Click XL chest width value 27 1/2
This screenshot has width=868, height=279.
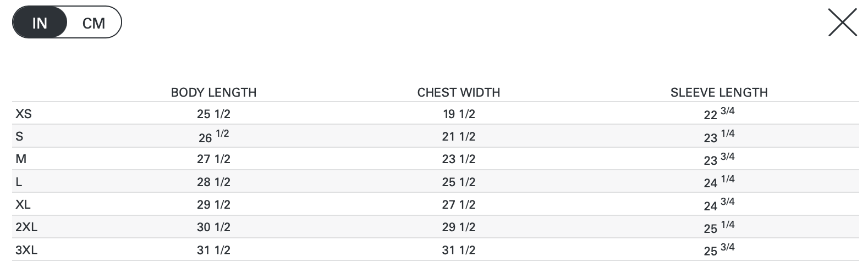(x=459, y=205)
